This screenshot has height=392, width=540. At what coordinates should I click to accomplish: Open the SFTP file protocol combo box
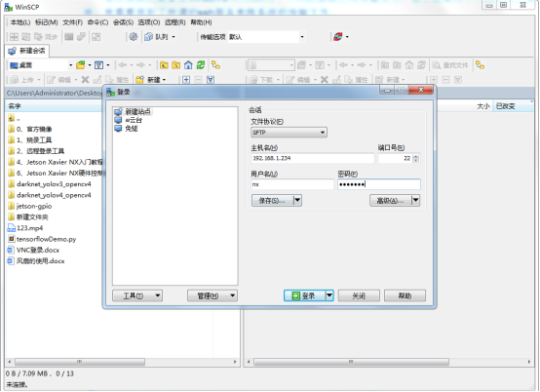pos(289,133)
